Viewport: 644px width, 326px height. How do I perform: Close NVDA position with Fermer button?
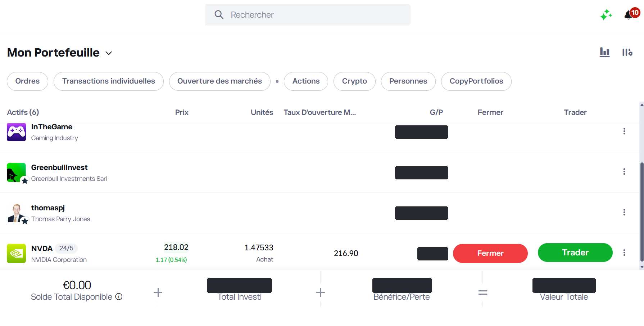490,253
